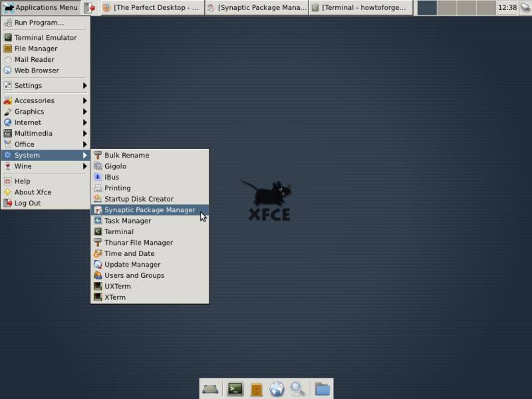Click the Startup Disk Creator icon
This screenshot has width=532, height=399.
tap(98, 199)
